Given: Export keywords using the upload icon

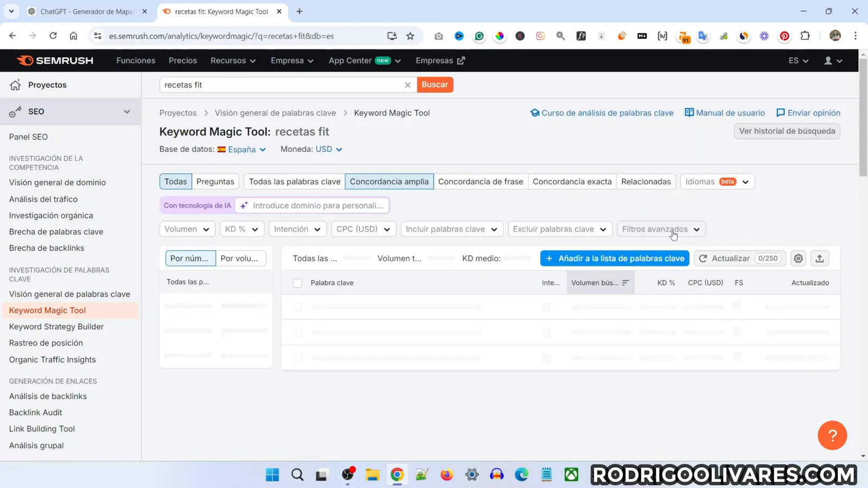Looking at the screenshot, I should [820, 259].
